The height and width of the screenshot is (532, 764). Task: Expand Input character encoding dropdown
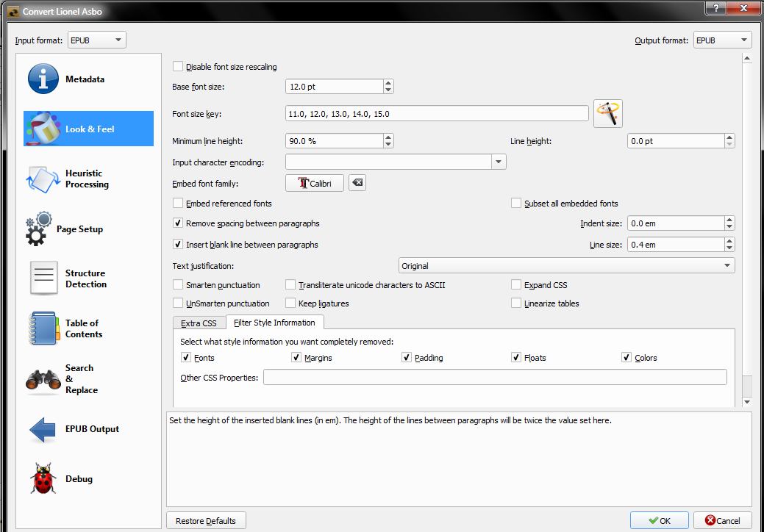click(499, 162)
